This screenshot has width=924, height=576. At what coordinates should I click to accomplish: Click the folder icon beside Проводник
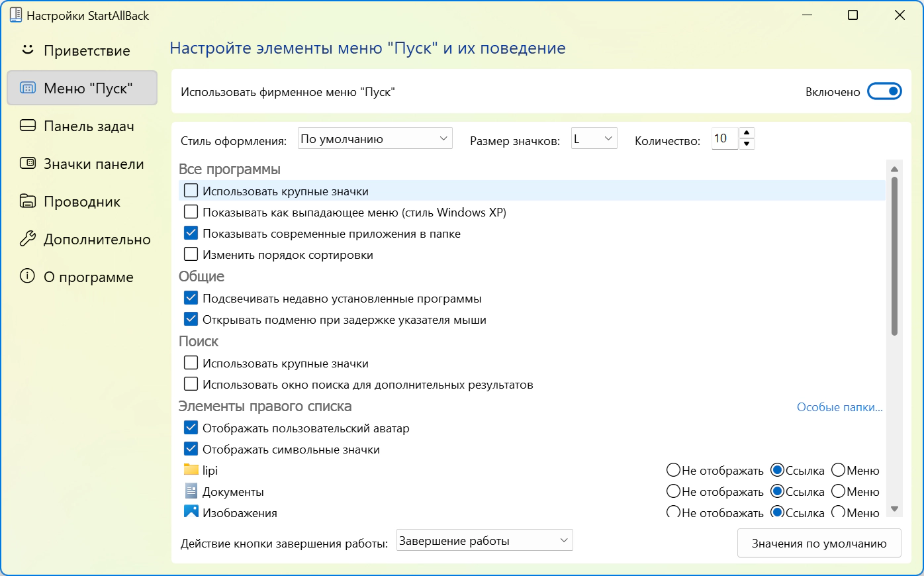pos(27,201)
